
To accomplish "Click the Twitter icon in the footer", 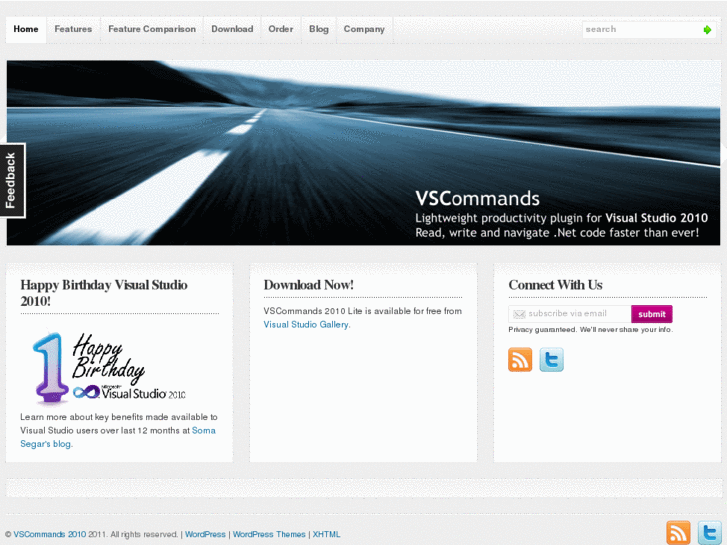I will point(709,533).
